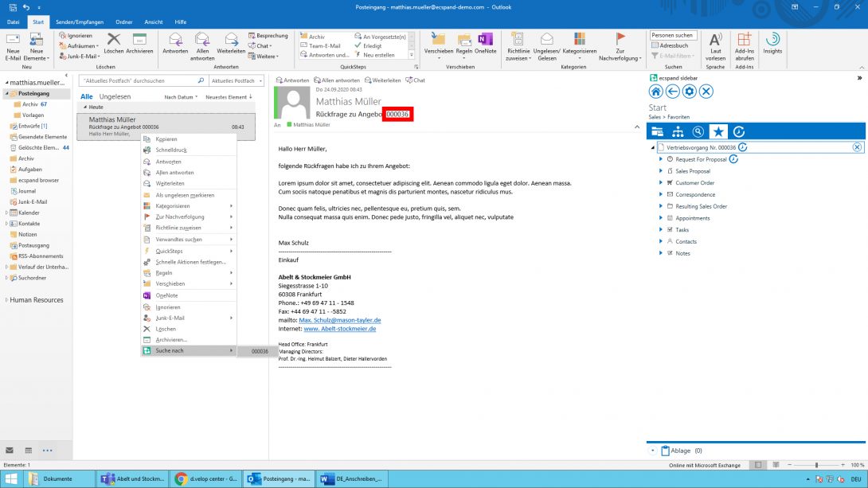Click the Windows Start button
Viewport: 868px width, 488px height.
(x=10, y=478)
